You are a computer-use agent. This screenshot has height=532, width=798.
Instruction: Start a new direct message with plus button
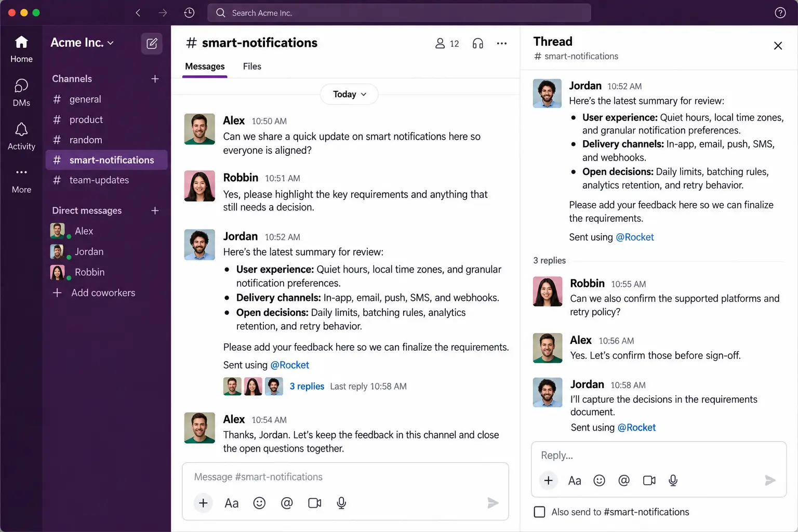click(155, 210)
